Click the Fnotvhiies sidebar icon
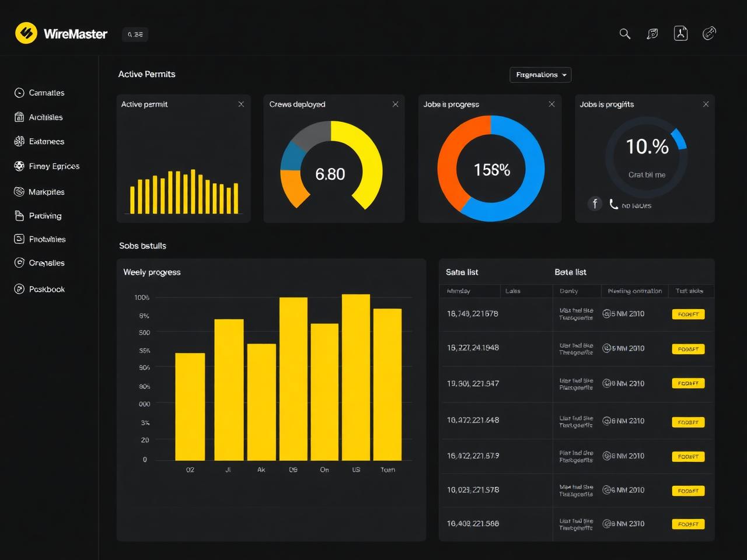Screen dimensions: 747x560 (19, 239)
